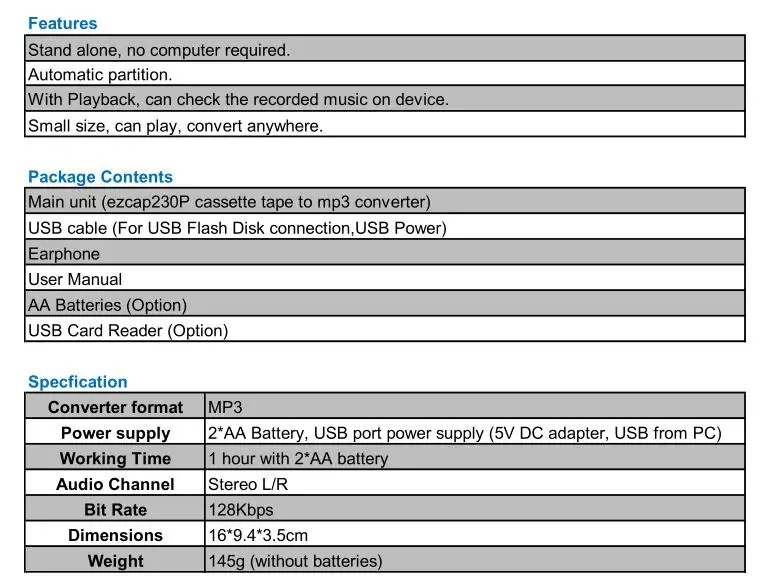Click the 'Automatic partition.' row
The width and height of the screenshot is (765, 587).
coord(384,74)
